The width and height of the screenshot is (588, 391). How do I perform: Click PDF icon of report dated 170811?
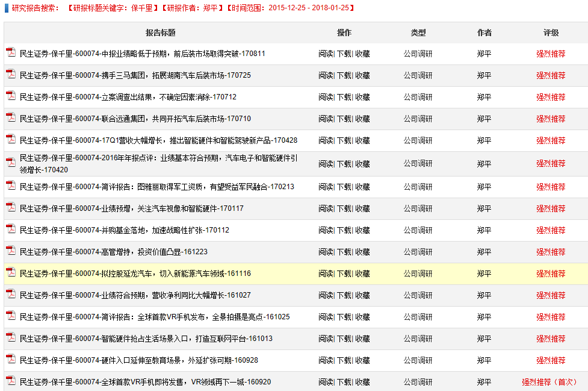click(11, 52)
